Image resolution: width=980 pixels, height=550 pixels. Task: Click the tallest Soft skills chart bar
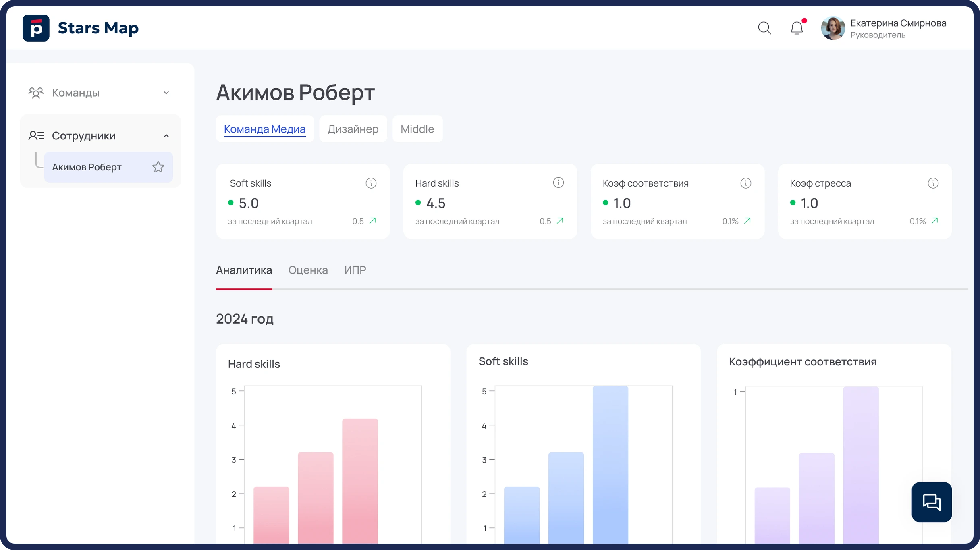coord(610,465)
